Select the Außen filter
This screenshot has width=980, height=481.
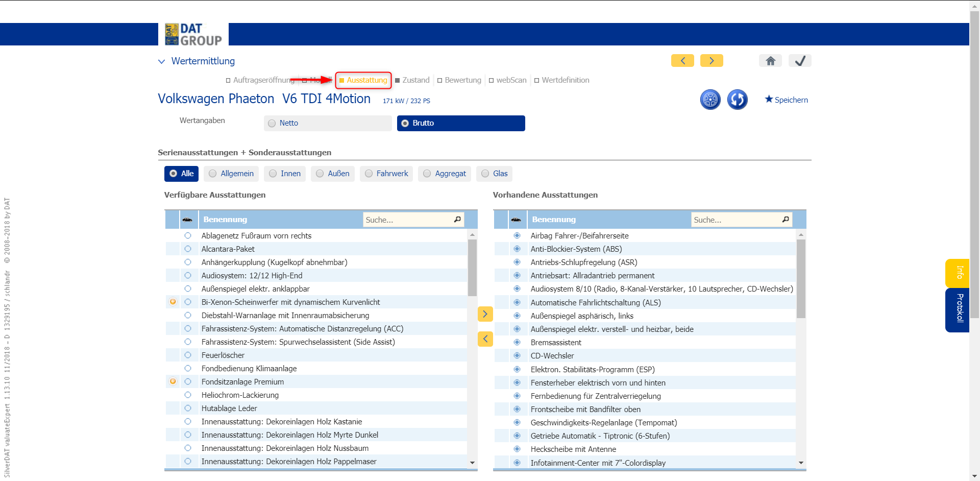[333, 174]
